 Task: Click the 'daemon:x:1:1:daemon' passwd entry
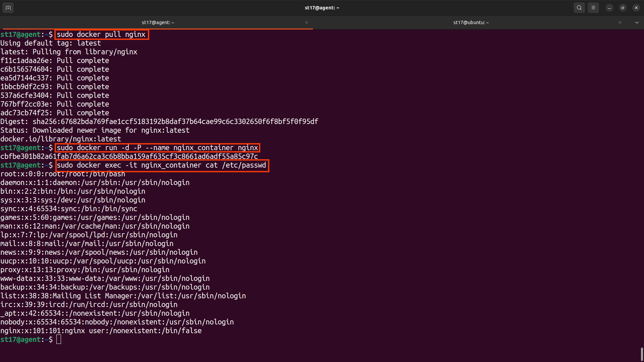click(95, 183)
